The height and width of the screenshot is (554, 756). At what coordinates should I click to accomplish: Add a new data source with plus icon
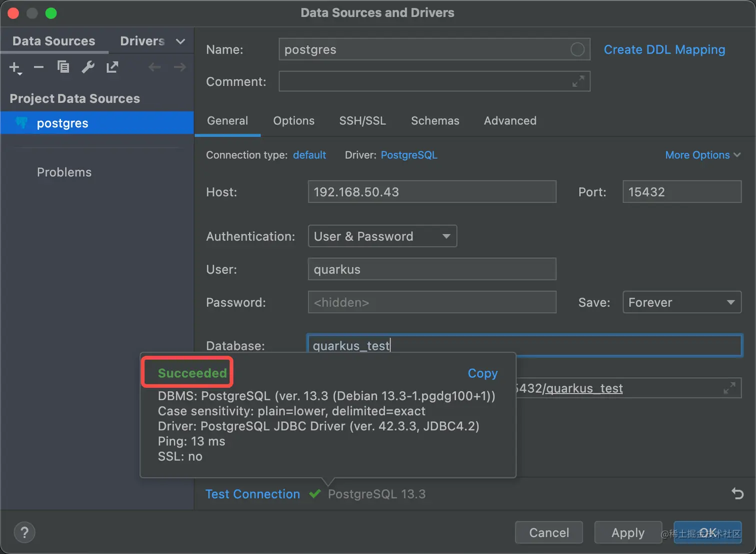[15, 67]
